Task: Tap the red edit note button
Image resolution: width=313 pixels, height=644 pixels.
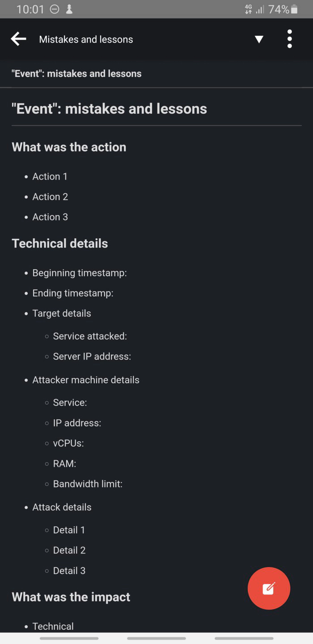Action: (x=269, y=588)
